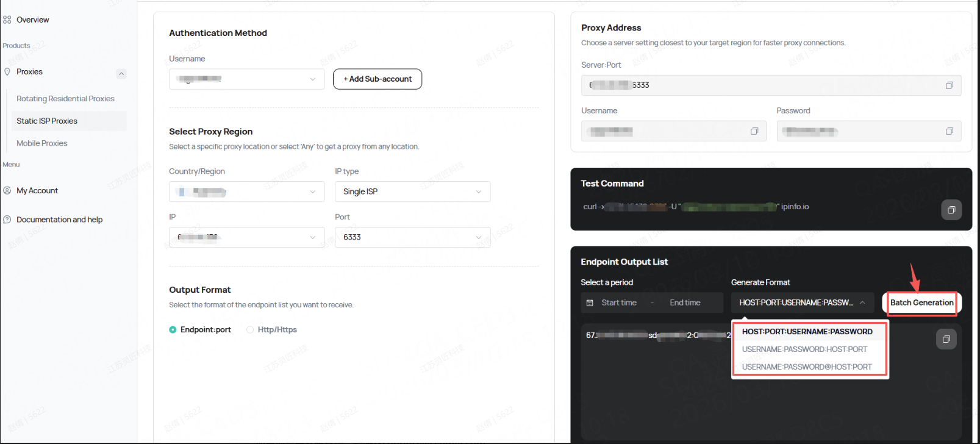Viewport: 980px width, 444px height.
Task: Copy the Server:Port value
Action: click(949, 85)
